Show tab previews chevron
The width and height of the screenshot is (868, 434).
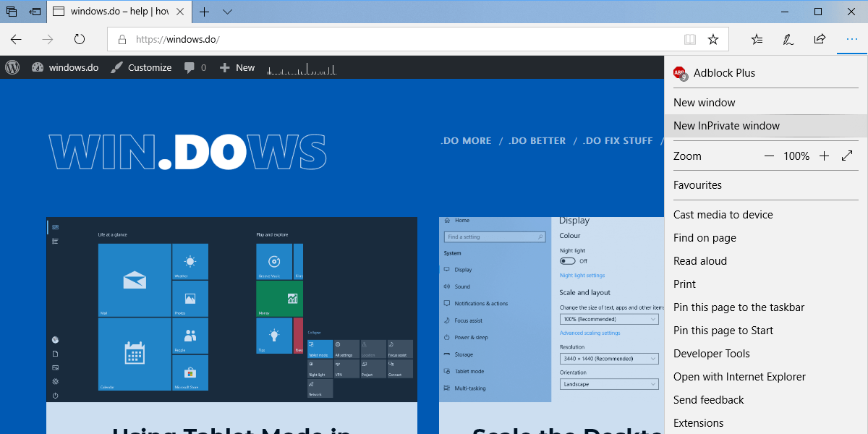tap(227, 12)
